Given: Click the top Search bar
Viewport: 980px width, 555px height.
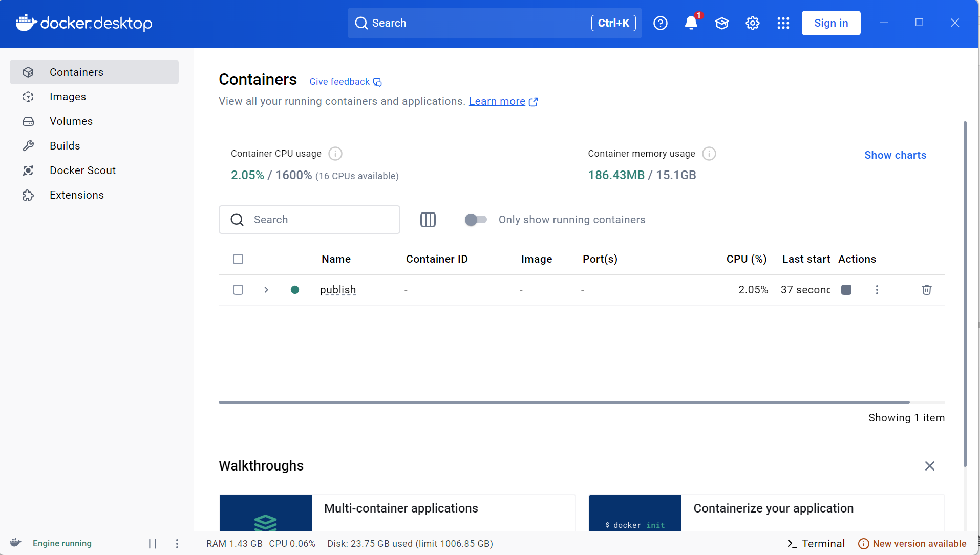Looking at the screenshot, I should click(495, 23).
